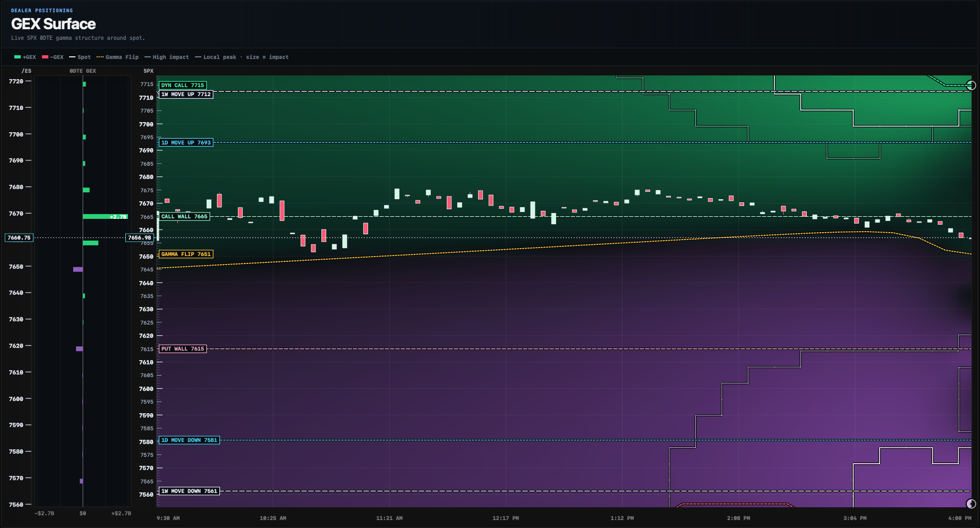The image size is (980, 528).
Task: Click the 2:08 PM time label
Action: 738,518
